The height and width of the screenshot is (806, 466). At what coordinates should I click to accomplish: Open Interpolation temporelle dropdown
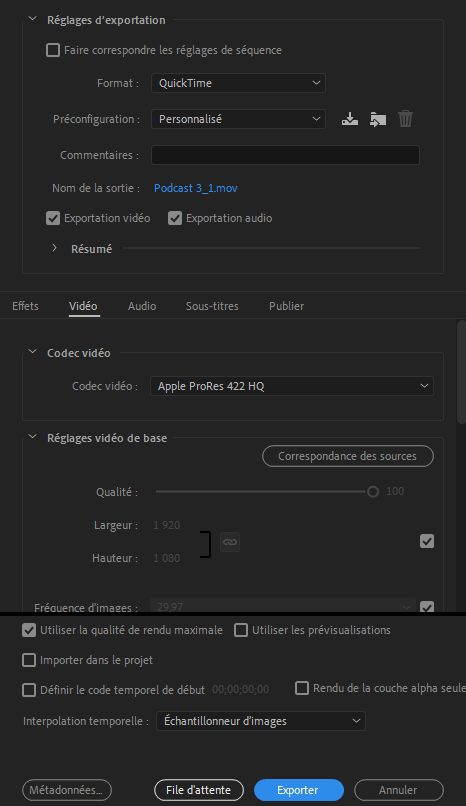(261, 721)
